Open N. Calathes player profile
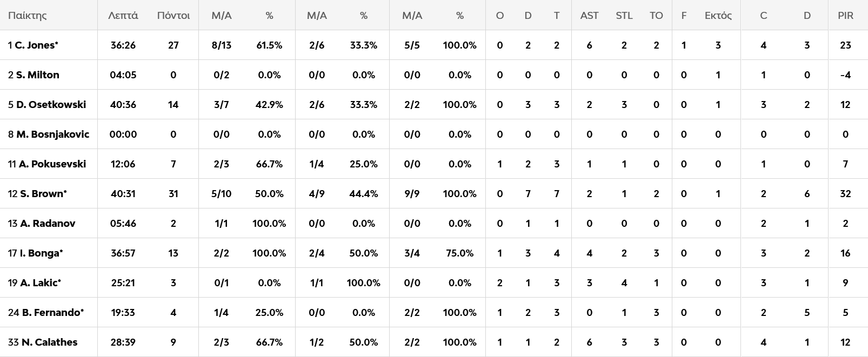The width and height of the screenshot is (868, 357). (x=49, y=342)
